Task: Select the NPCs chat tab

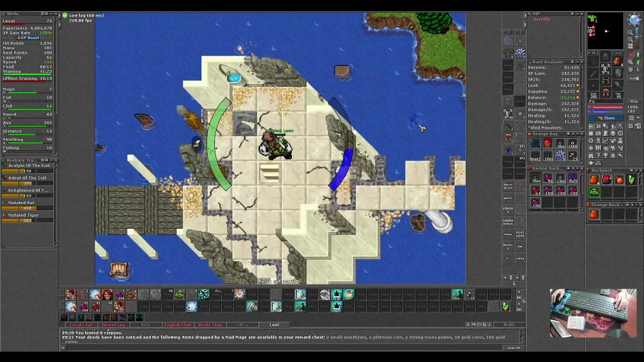Action: point(242,325)
